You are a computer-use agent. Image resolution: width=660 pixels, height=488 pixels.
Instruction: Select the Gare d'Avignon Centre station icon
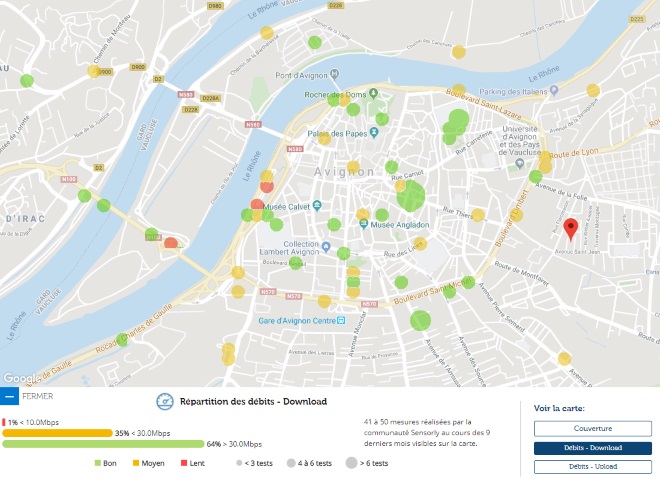pyautogui.click(x=341, y=320)
